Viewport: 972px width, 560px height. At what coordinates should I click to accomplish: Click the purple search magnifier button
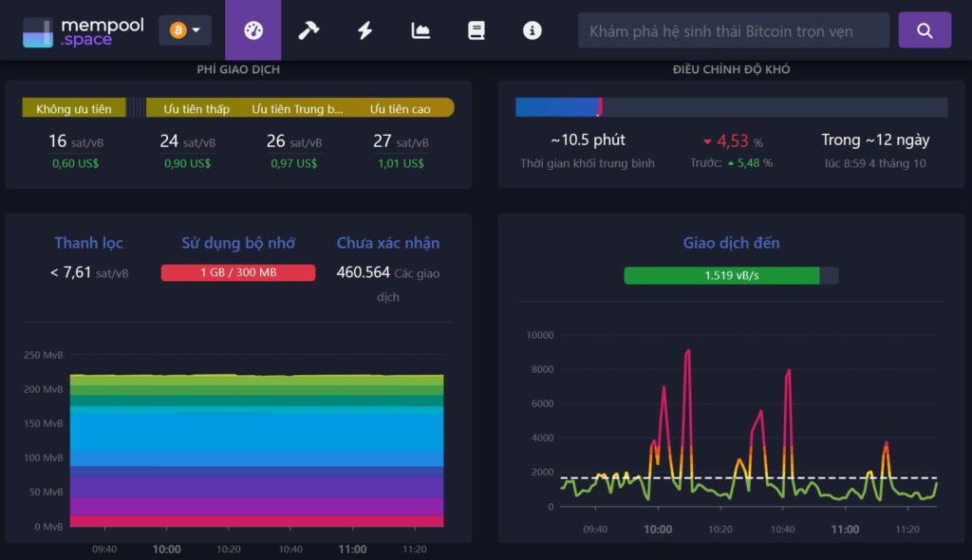tap(925, 30)
